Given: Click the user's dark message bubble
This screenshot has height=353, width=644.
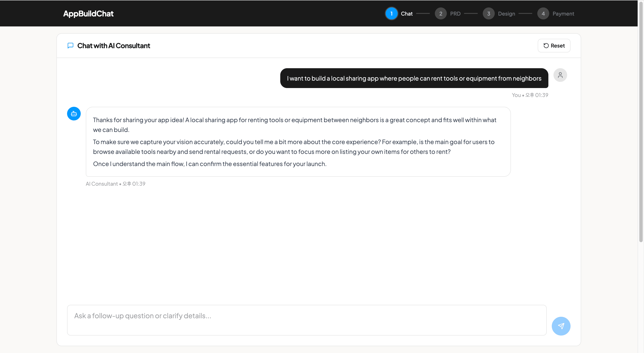Looking at the screenshot, I should click(414, 78).
